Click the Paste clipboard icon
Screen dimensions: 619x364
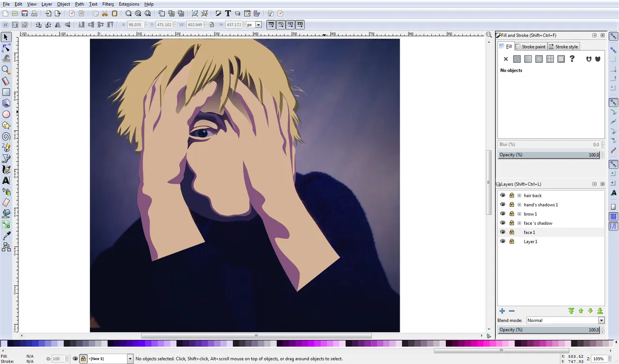coord(115,14)
